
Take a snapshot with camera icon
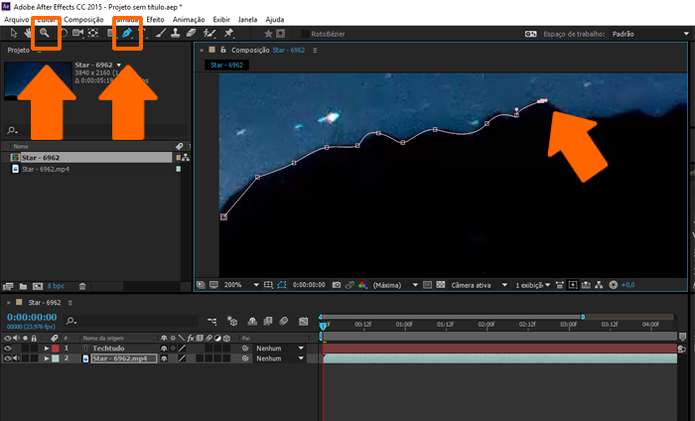coord(336,285)
